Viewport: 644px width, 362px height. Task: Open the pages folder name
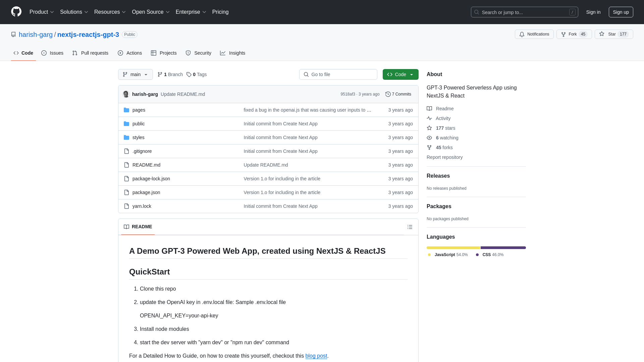(x=139, y=110)
